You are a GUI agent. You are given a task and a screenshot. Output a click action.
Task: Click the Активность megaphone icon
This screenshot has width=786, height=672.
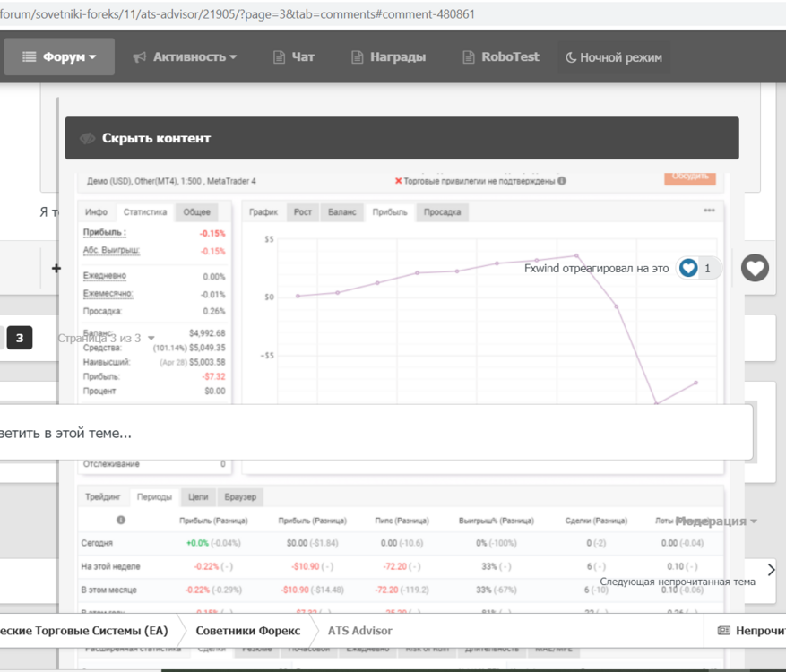pos(139,57)
